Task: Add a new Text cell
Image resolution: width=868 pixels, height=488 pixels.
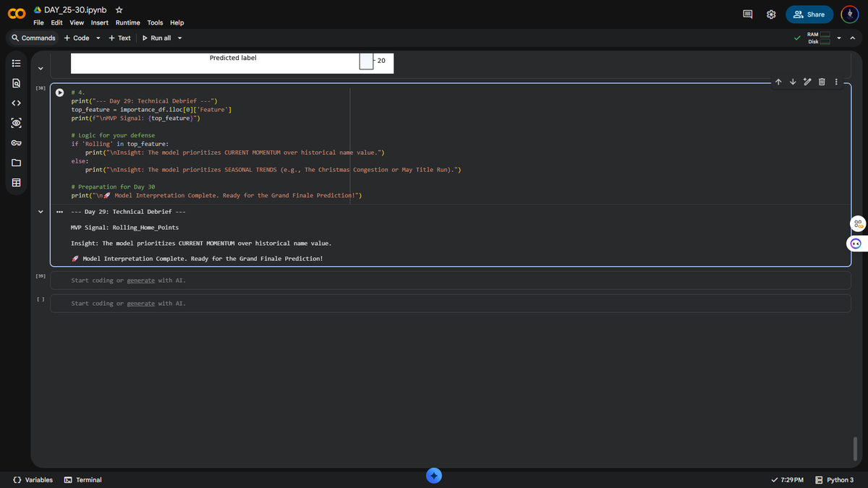Action: tap(119, 38)
